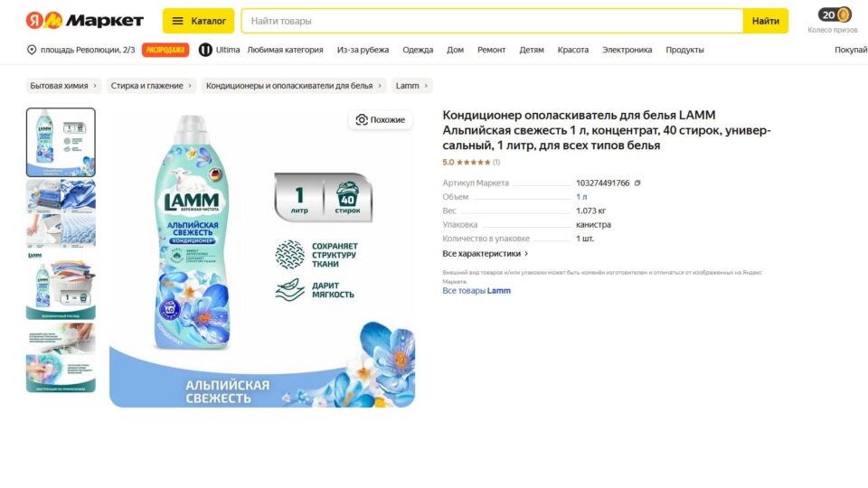Open the Все товары Lamm link
Screen dimensions: 868x488
pos(476,291)
